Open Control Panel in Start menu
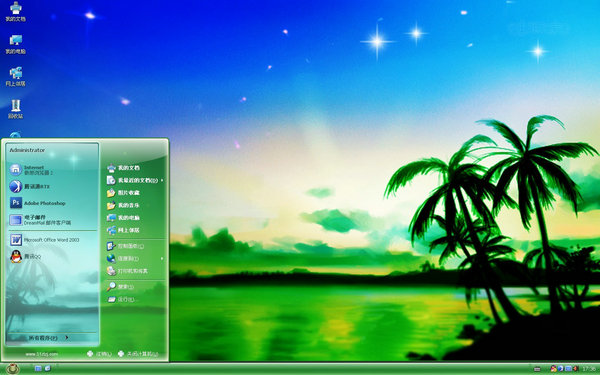 tap(135, 246)
